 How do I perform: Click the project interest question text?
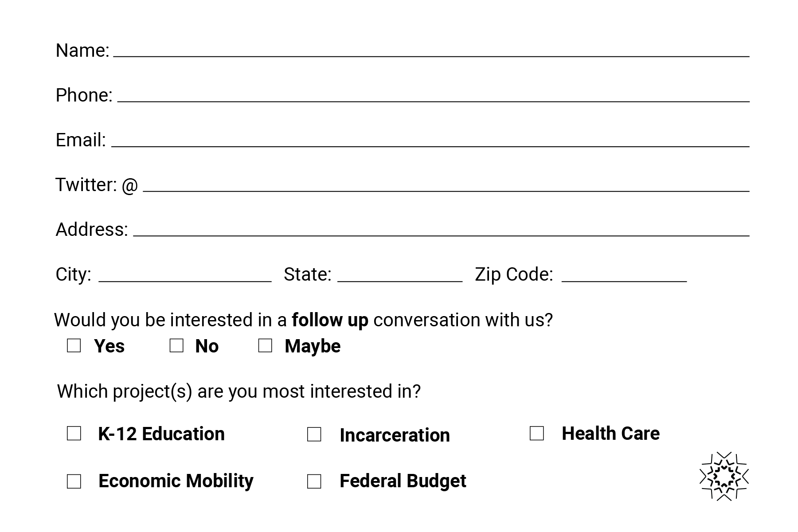pyautogui.click(x=239, y=391)
